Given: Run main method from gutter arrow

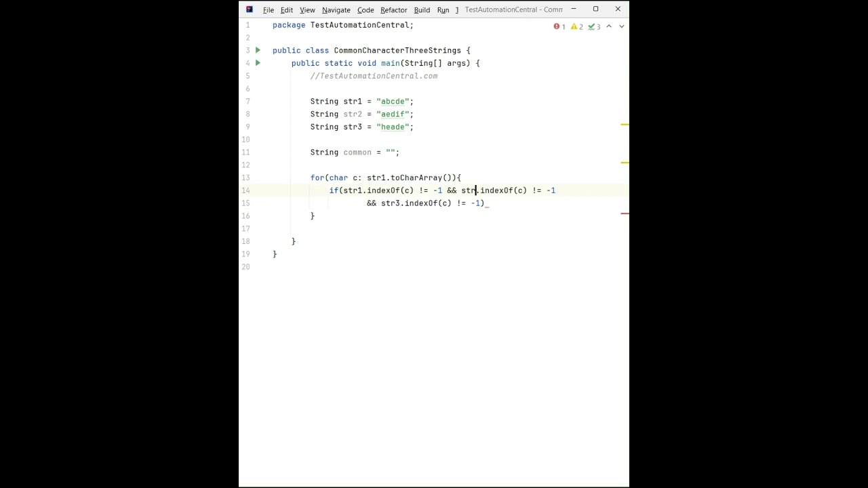Looking at the screenshot, I should pos(258,63).
